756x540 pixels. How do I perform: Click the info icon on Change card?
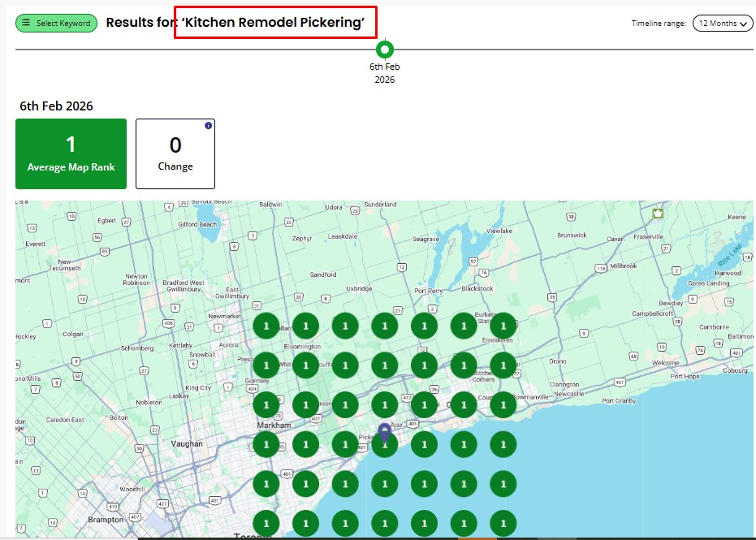point(208,125)
